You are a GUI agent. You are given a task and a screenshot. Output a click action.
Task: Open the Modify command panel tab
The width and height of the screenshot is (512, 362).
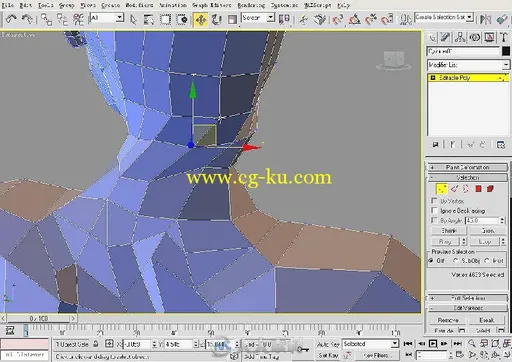tap(445, 37)
